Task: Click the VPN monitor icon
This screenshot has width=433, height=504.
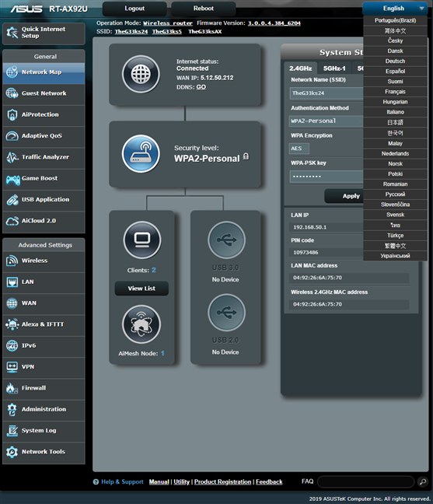Action: click(x=12, y=367)
